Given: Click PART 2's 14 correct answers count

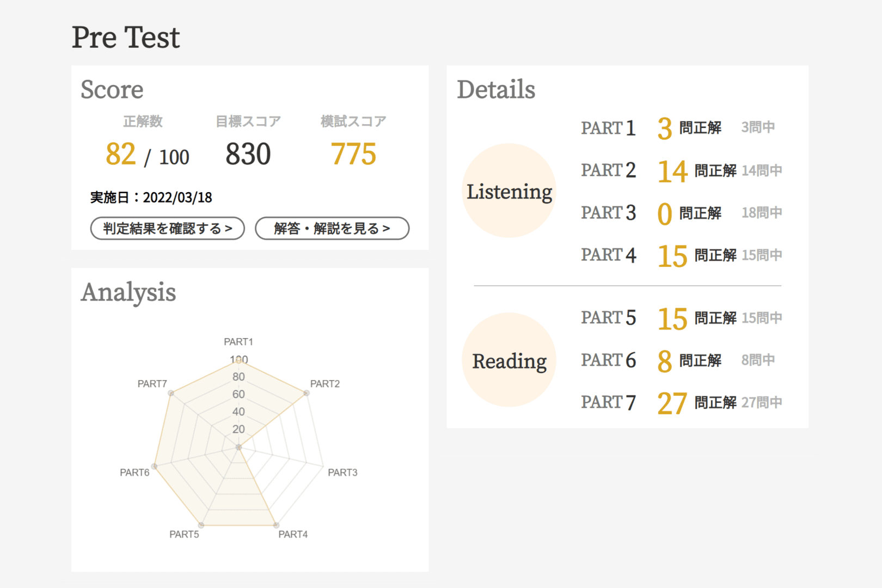Looking at the screenshot, I should point(672,171).
